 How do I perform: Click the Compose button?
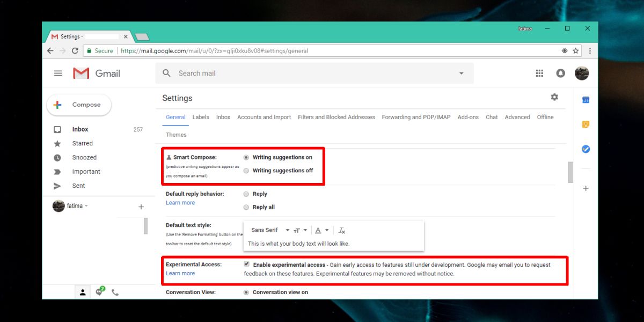tap(79, 105)
